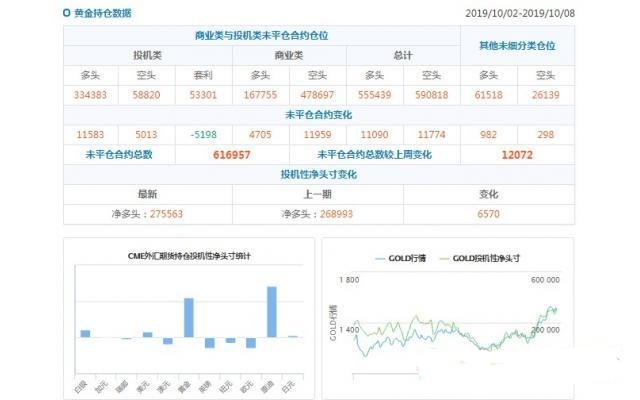This screenshot has height=400, width=640.
Task: Select the 最新 净多头 275563 cell
Action: tap(147, 213)
